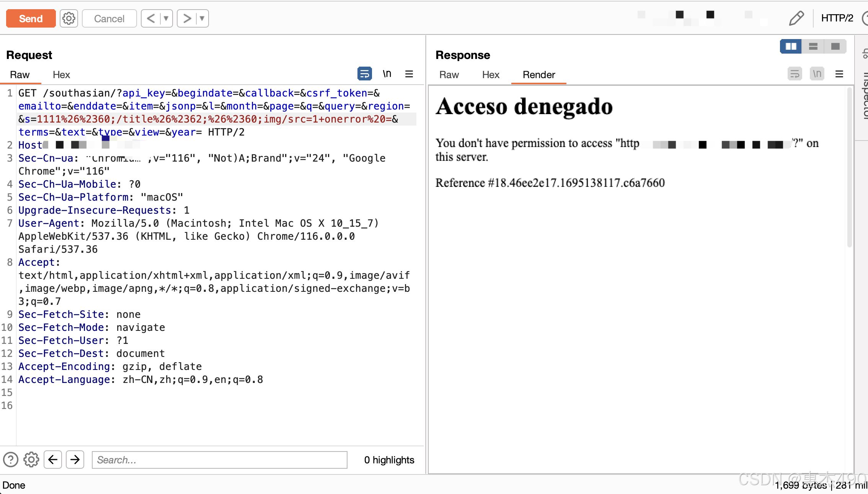The width and height of the screenshot is (868, 494).
Task: Select combined tabbed layout view
Action: click(x=835, y=47)
